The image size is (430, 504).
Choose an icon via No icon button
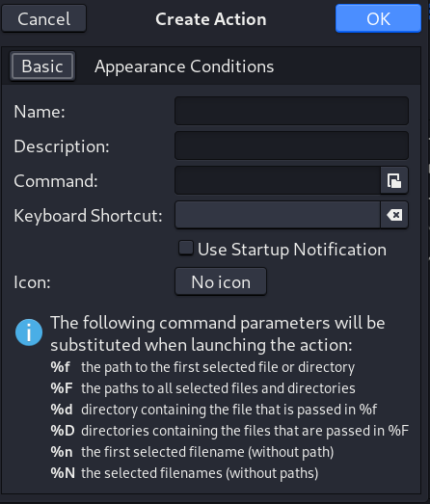coord(221,281)
